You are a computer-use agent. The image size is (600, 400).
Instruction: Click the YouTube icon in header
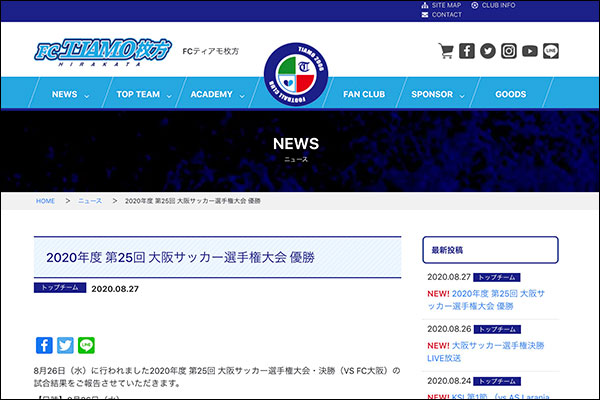pos(530,51)
